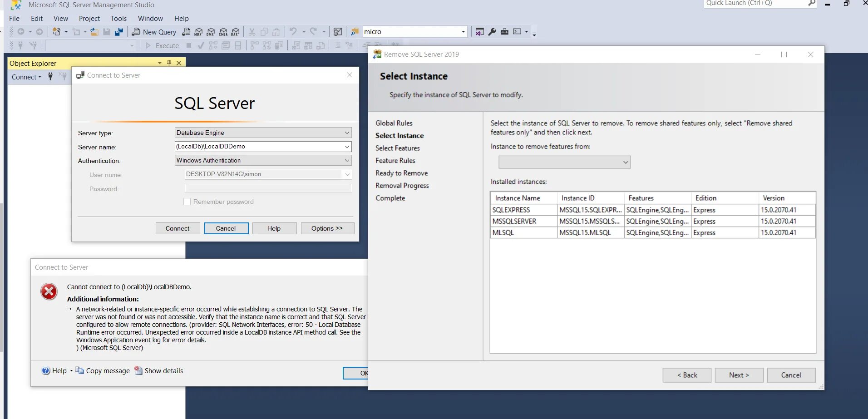Click the Quick Launch search magnifier icon
The height and width of the screenshot is (419, 868).
(812, 3)
